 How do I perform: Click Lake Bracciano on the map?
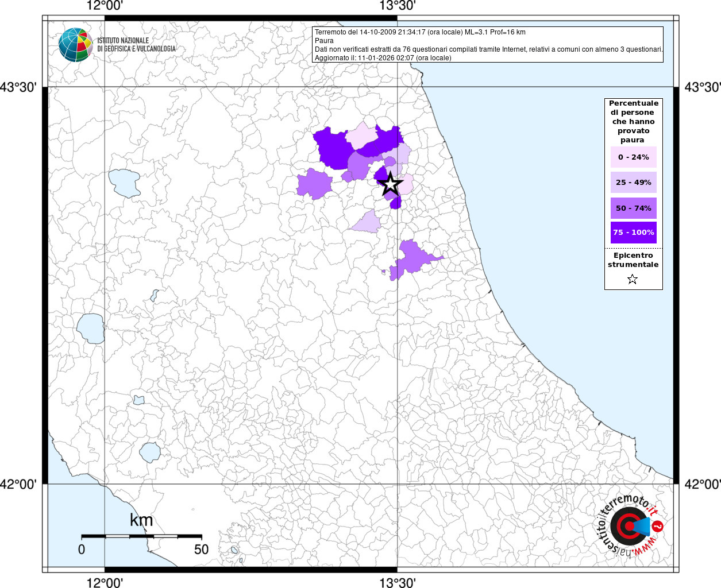tap(150, 452)
